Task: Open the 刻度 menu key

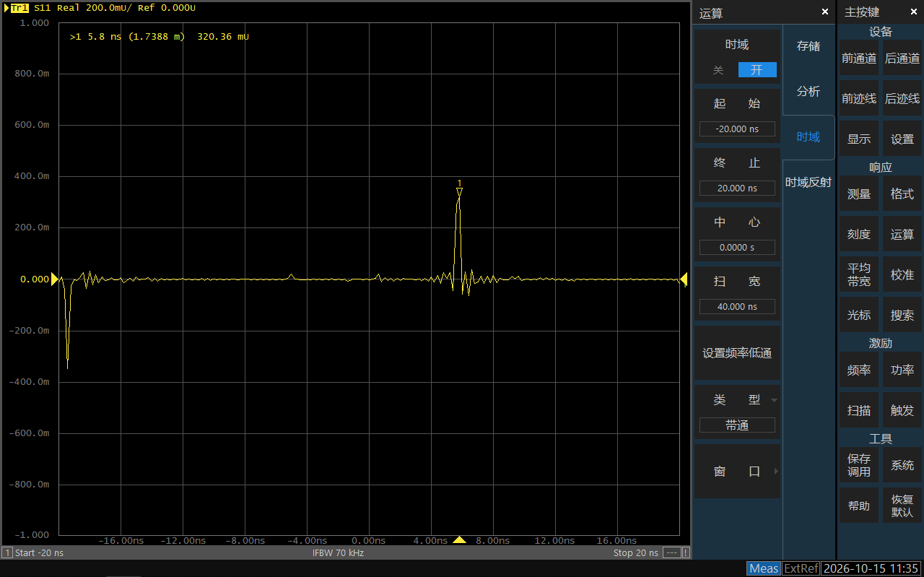Action: point(859,235)
